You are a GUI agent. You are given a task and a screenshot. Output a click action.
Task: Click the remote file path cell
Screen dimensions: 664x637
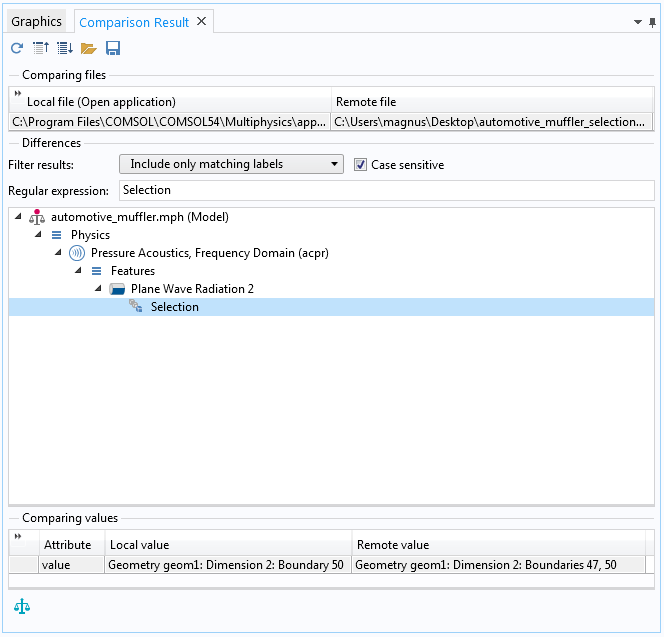point(492,122)
